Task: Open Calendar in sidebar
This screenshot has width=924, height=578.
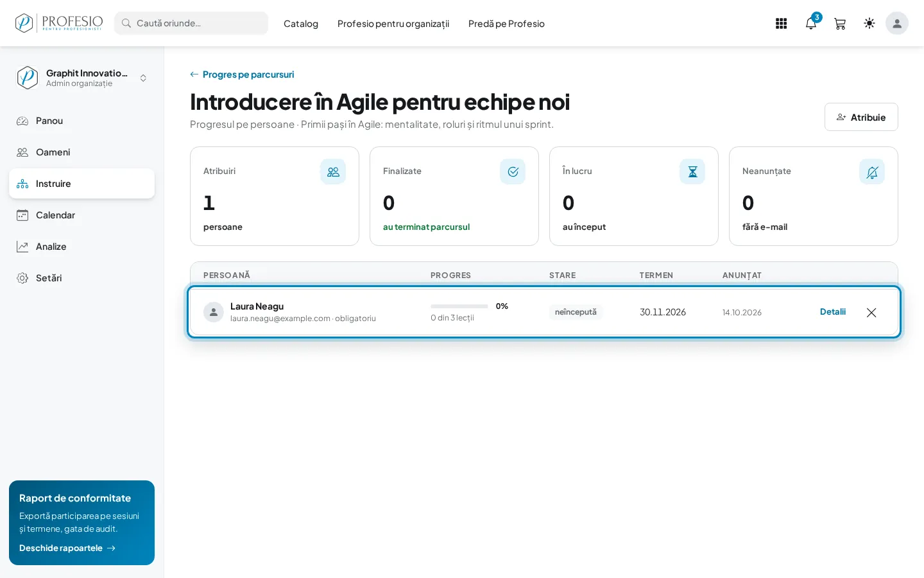Action: tap(81, 215)
